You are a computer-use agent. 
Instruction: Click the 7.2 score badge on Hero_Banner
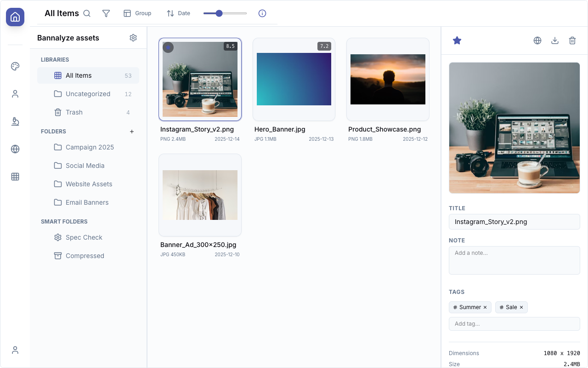pos(324,46)
